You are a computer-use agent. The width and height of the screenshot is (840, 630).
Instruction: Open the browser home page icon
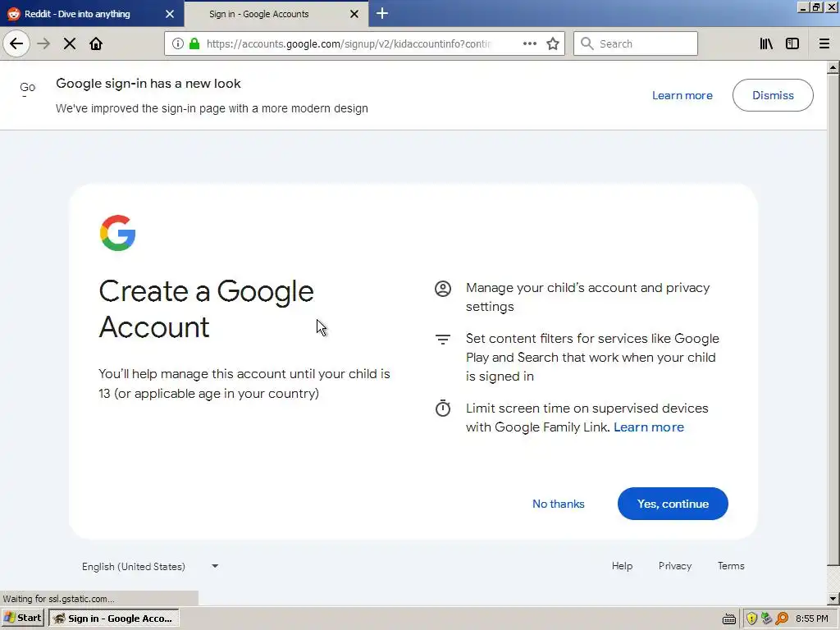(x=96, y=43)
